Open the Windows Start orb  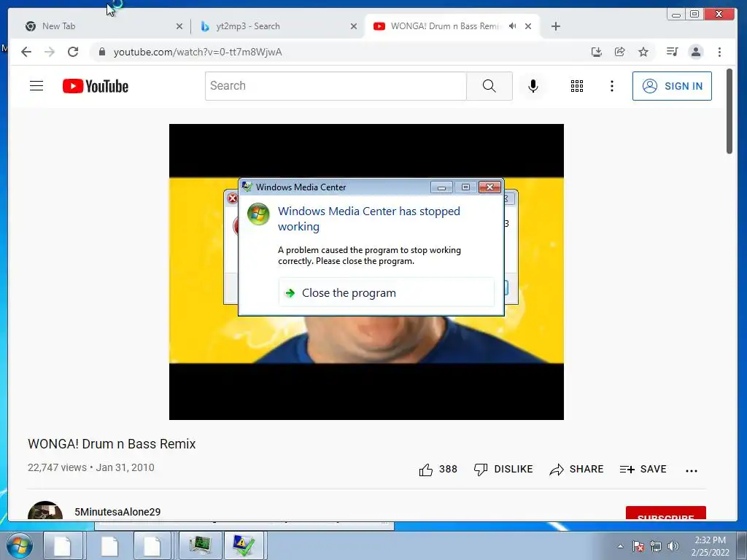pos(20,545)
